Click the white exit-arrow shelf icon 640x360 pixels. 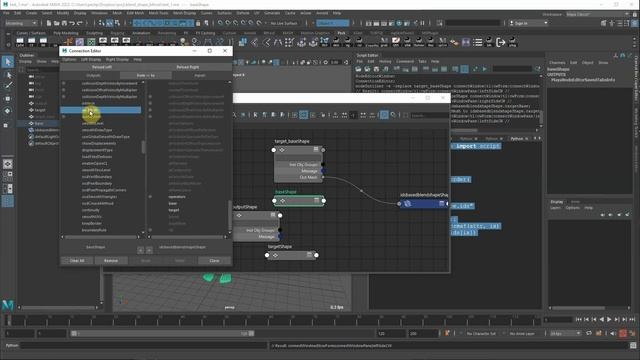pos(500,42)
